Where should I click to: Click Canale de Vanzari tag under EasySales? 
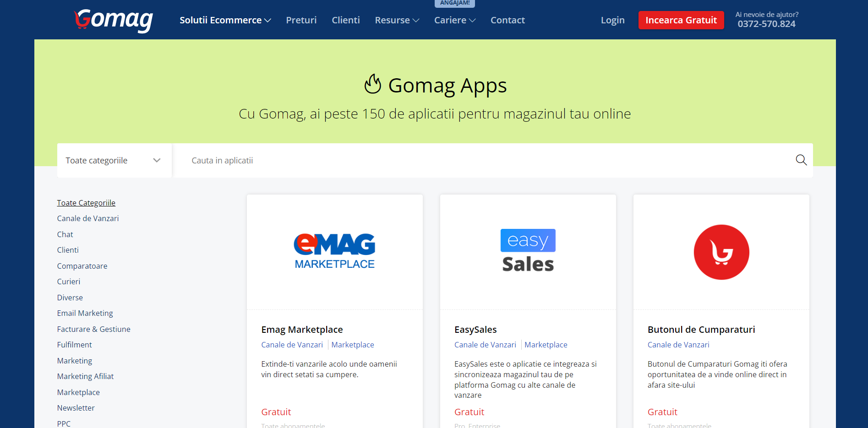(x=485, y=345)
